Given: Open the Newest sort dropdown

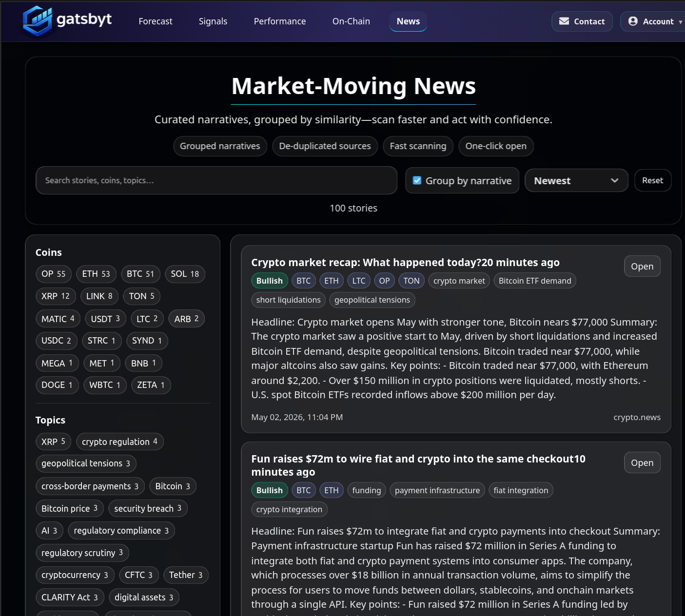Looking at the screenshot, I should 576,180.
